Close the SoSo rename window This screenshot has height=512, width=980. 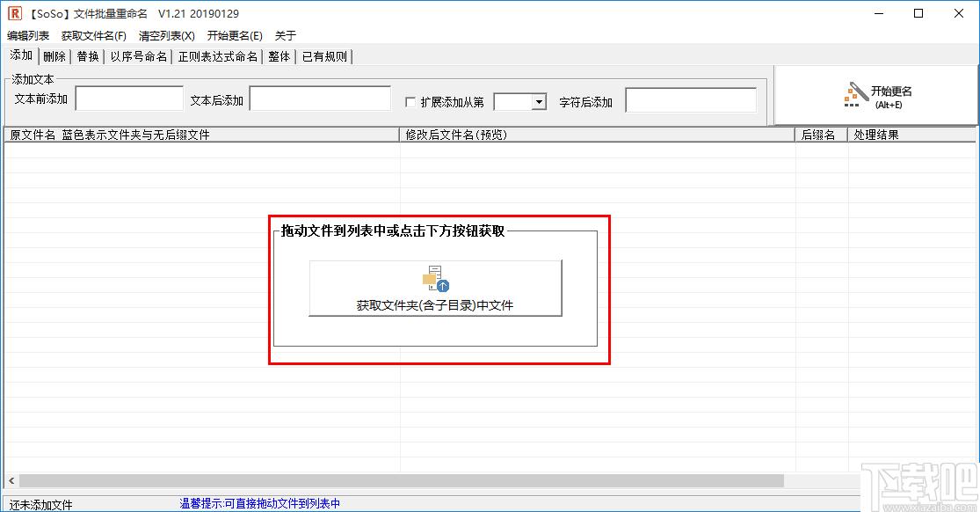(959, 13)
